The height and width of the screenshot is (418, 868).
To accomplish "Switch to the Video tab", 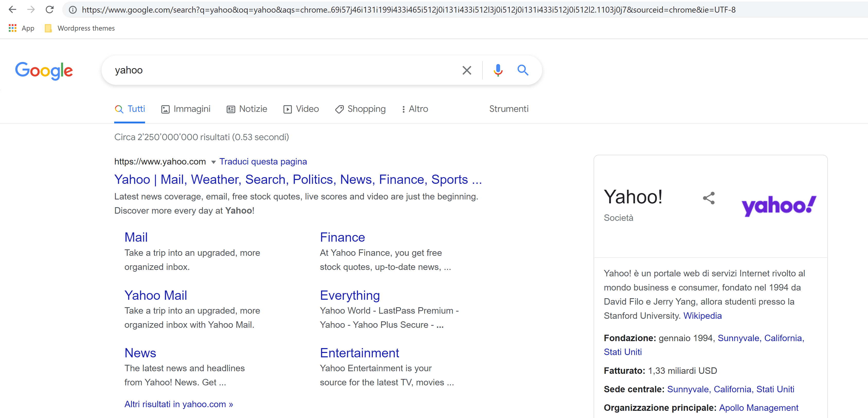I will 301,109.
